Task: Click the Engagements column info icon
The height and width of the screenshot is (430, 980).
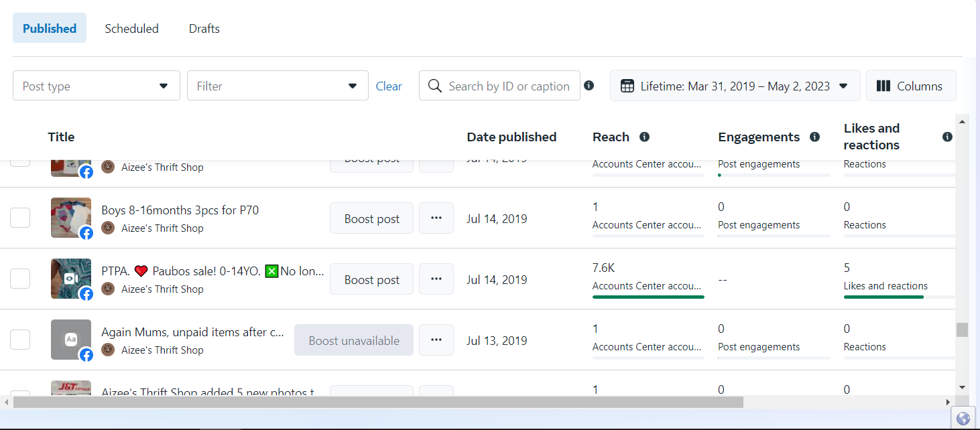Action: [814, 137]
